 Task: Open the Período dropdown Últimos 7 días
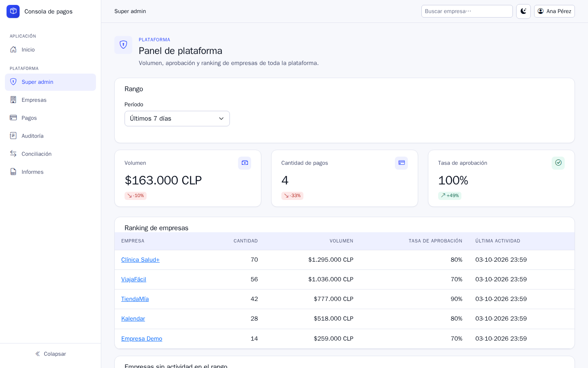[177, 119]
